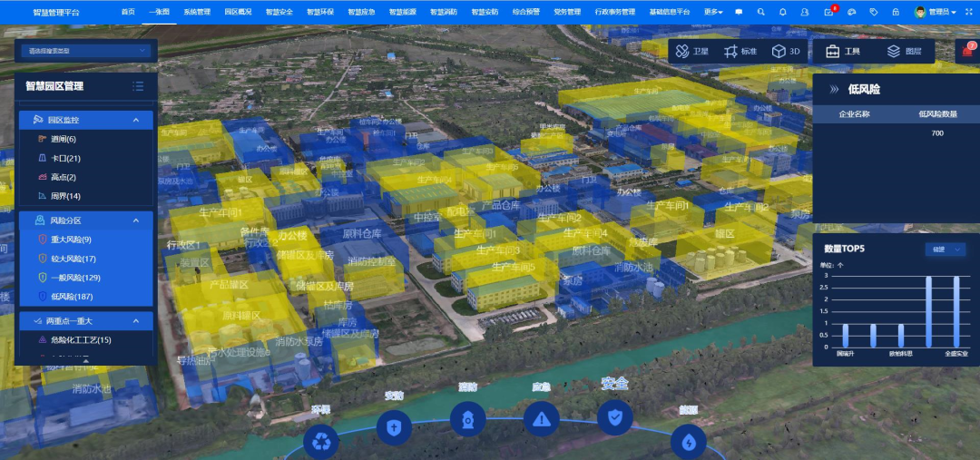Open 综合预警 menu
Screen dimensions: 980x460
(x=525, y=12)
